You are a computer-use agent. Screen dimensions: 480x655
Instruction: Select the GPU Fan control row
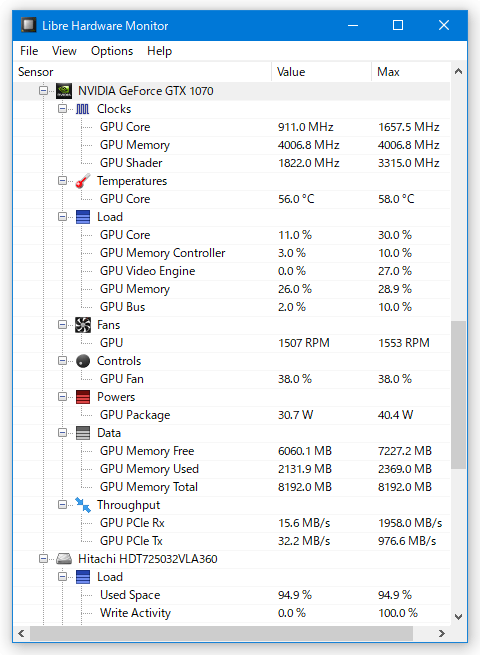tap(232, 379)
